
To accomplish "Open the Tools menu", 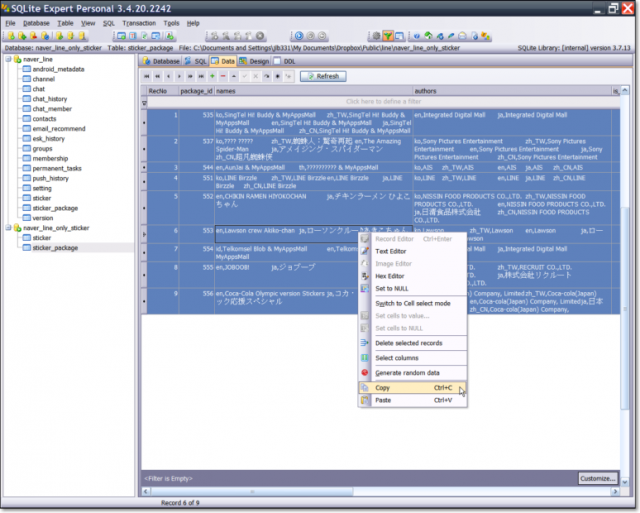I will click(x=171, y=23).
